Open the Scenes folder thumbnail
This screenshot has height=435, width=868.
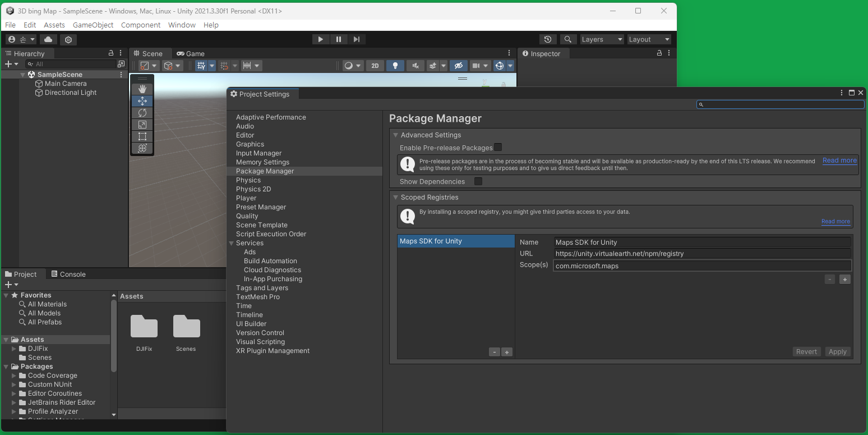[x=186, y=326]
